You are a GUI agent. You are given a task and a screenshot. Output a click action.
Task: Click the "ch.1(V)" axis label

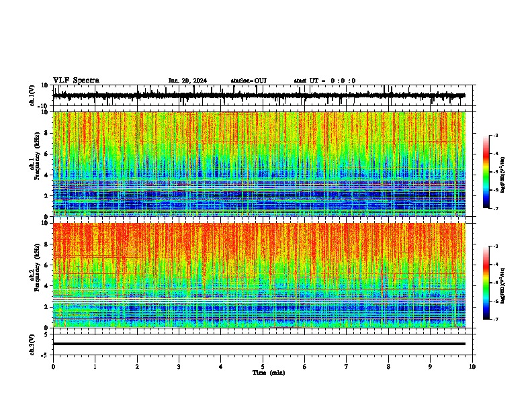pos(32,95)
